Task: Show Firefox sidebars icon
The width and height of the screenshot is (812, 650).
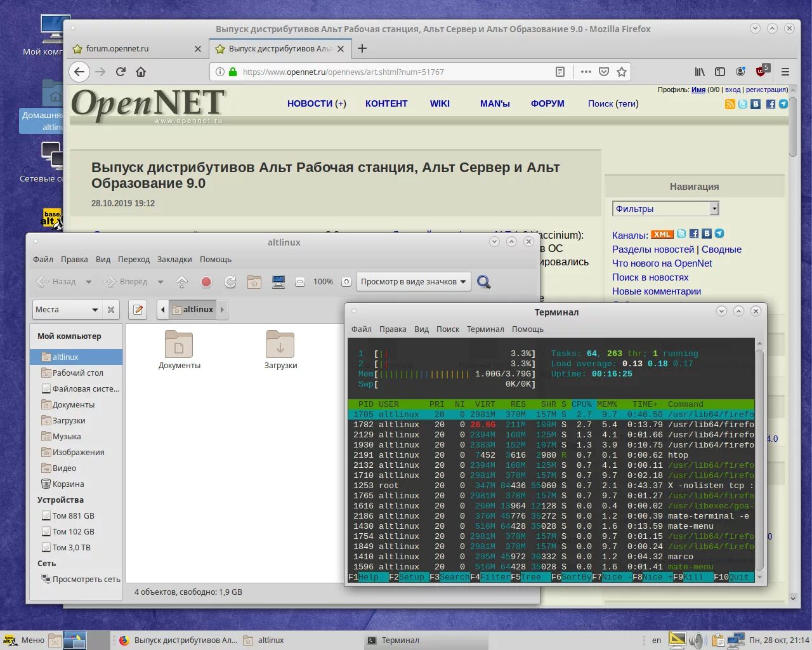Action: (x=720, y=72)
